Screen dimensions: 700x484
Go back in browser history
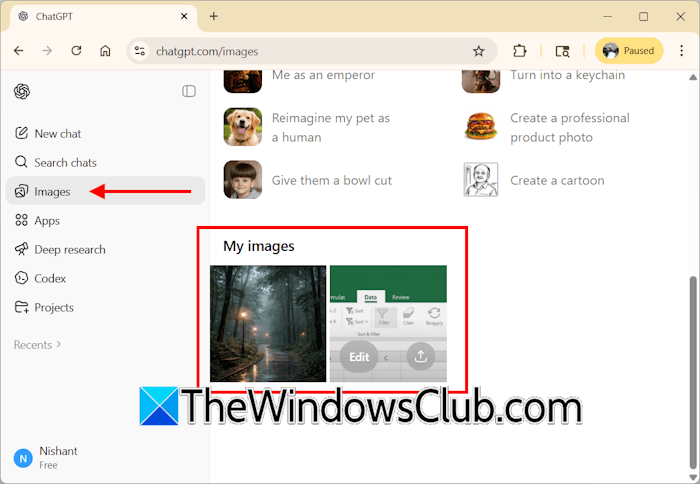[19, 51]
